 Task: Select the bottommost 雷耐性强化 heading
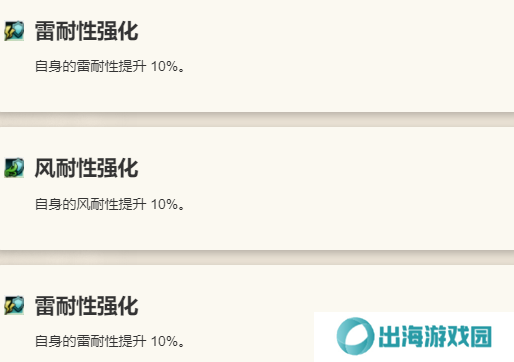pos(86,306)
